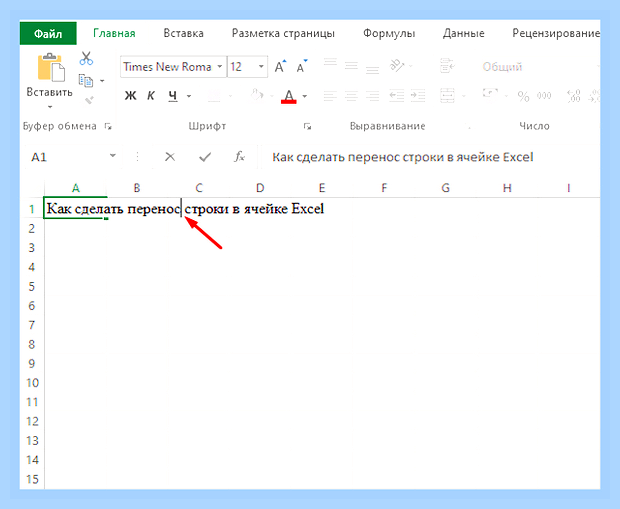
Task: Expand the Name Box A1 dropdown
Action: (113, 156)
